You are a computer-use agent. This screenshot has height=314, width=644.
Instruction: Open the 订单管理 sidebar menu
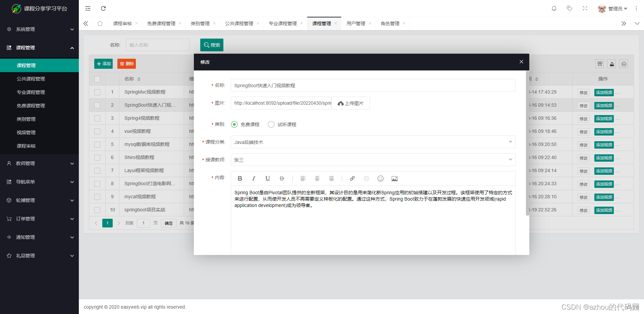39,219
